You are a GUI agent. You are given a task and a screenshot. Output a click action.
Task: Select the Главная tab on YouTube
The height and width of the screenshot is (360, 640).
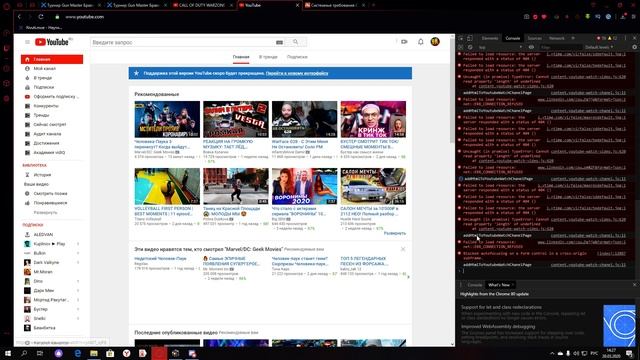point(241,57)
